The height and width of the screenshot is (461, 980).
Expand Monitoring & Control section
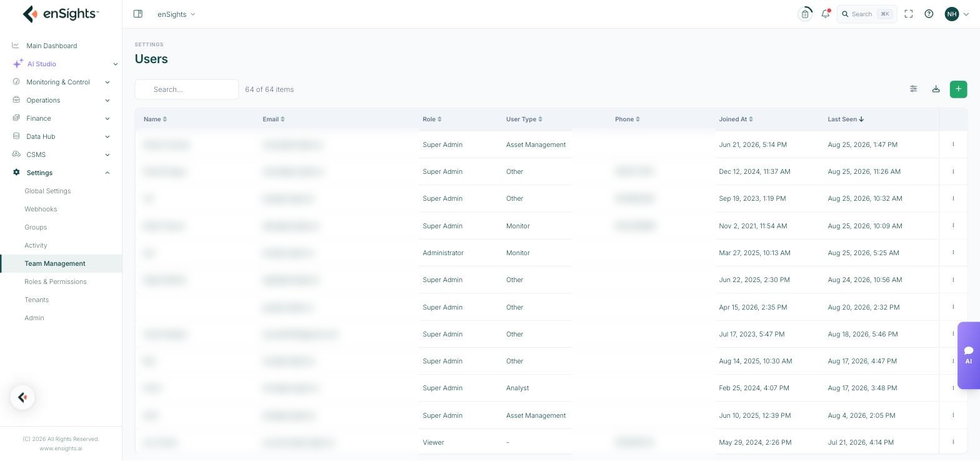tap(61, 82)
